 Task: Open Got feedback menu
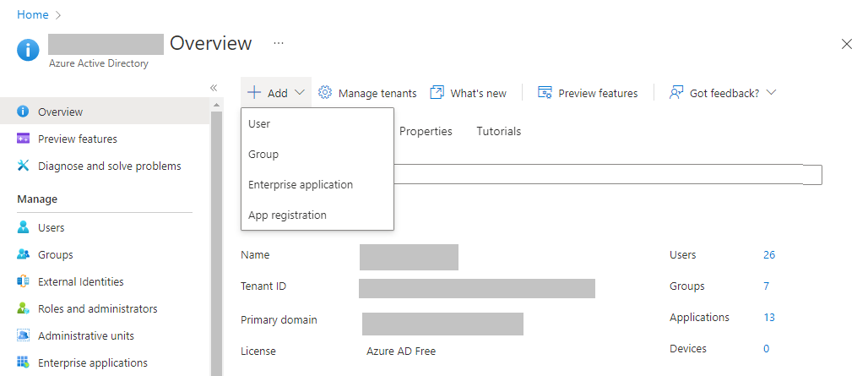723,93
